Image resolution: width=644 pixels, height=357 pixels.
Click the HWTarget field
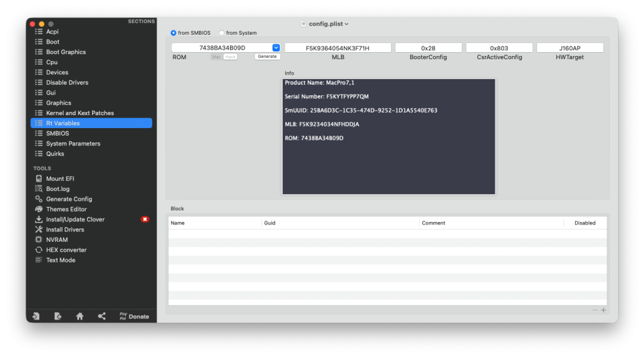[x=570, y=48]
